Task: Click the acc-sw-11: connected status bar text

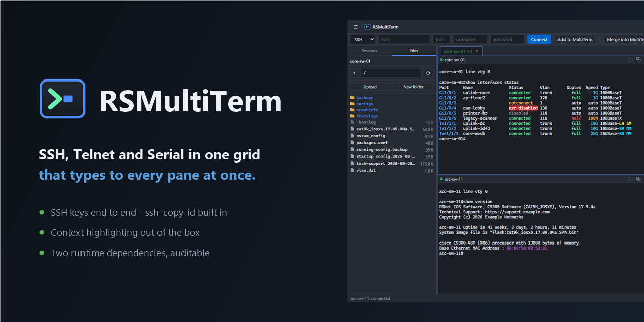Action: pos(370,298)
